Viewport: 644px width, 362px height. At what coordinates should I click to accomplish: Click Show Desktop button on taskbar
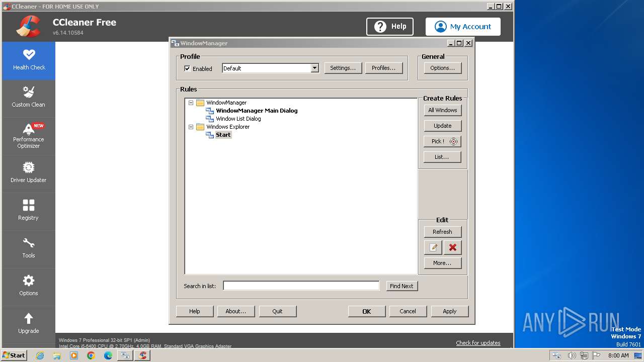[x=638, y=355]
